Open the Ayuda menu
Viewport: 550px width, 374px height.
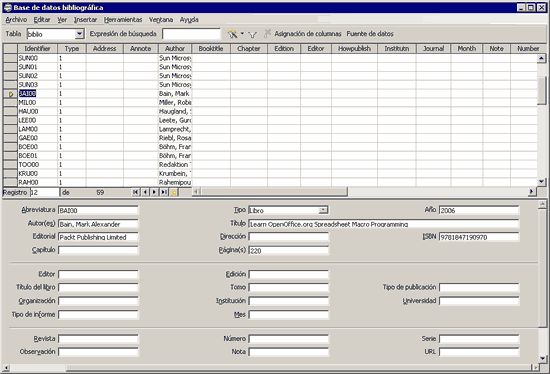(189, 20)
